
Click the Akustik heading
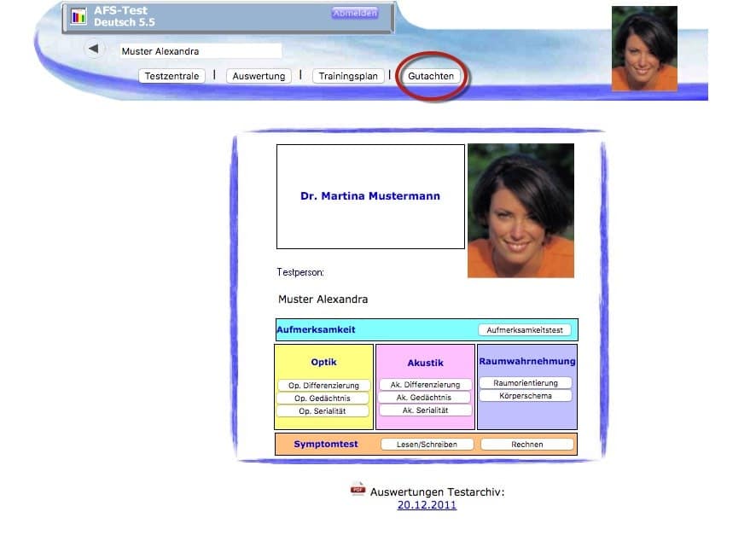click(425, 363)
